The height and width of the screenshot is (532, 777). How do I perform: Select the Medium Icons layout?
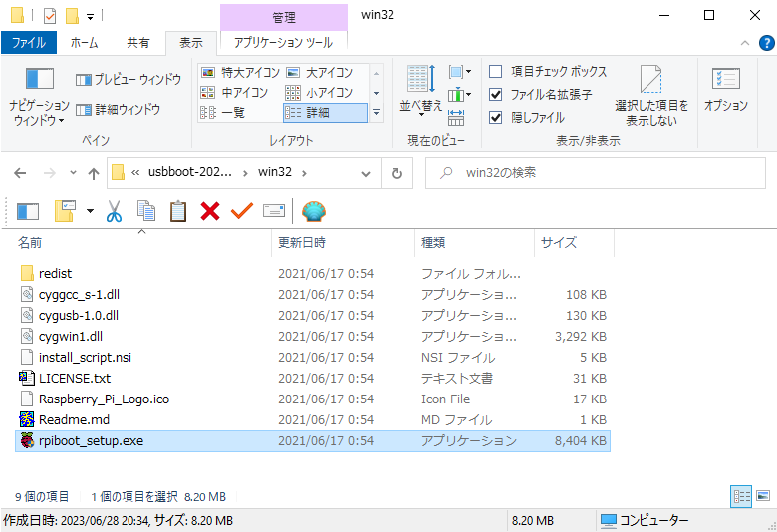point(234,93)
